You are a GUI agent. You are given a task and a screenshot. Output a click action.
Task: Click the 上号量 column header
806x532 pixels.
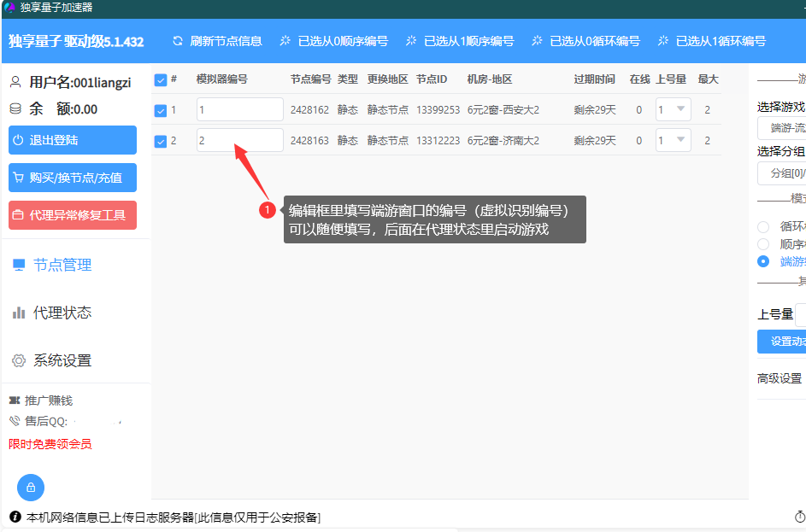(671, 79)
